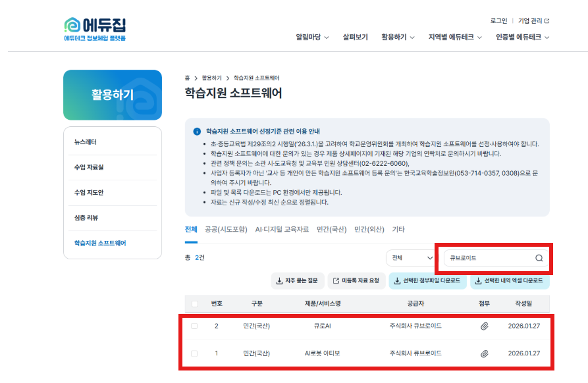
Task: Click the info icon beside 이용 안내
Action: [x=196, y=132]
